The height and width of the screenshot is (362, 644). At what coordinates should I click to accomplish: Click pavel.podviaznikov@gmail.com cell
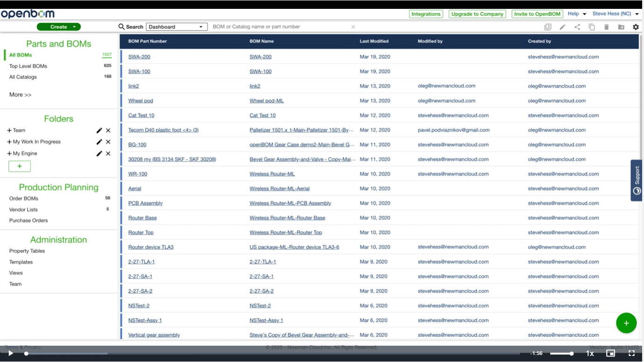[453, 130]
